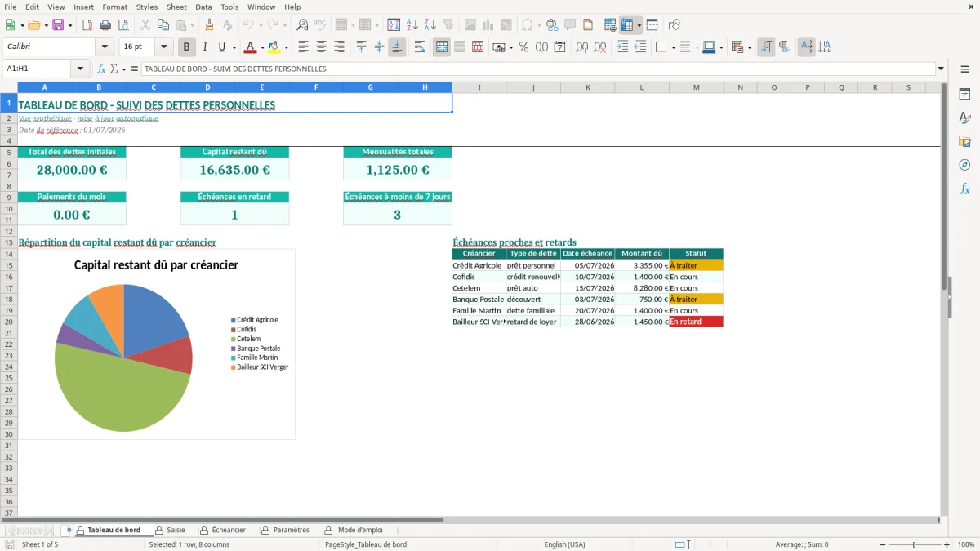Open the font color dropdown arrow
980x551 pixels.
click(262, 47)
